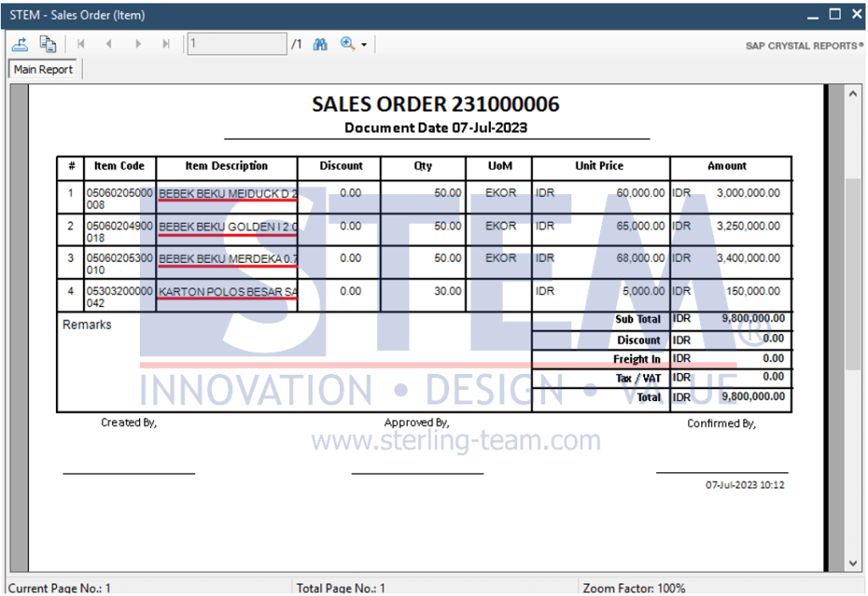Screen dimensions: 868x596
Task: Click the scrollbar's down arrow
Action: [853, 562]
